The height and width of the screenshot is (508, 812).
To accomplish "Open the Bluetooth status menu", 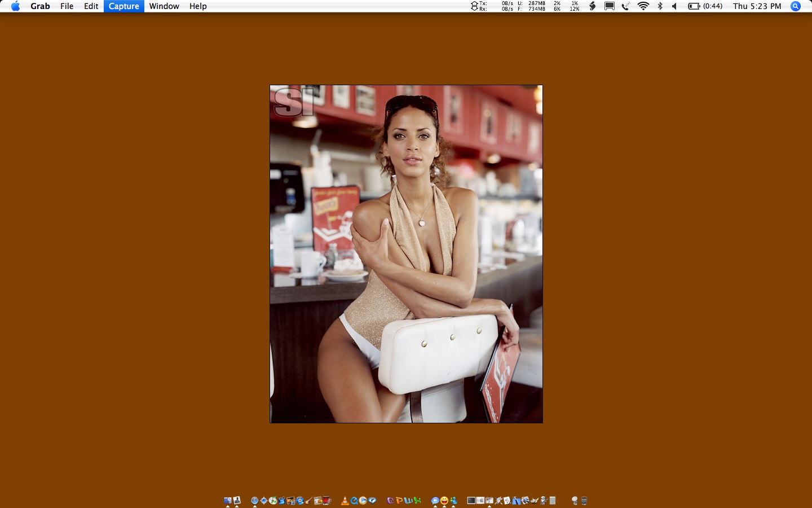I will point(660,6).
